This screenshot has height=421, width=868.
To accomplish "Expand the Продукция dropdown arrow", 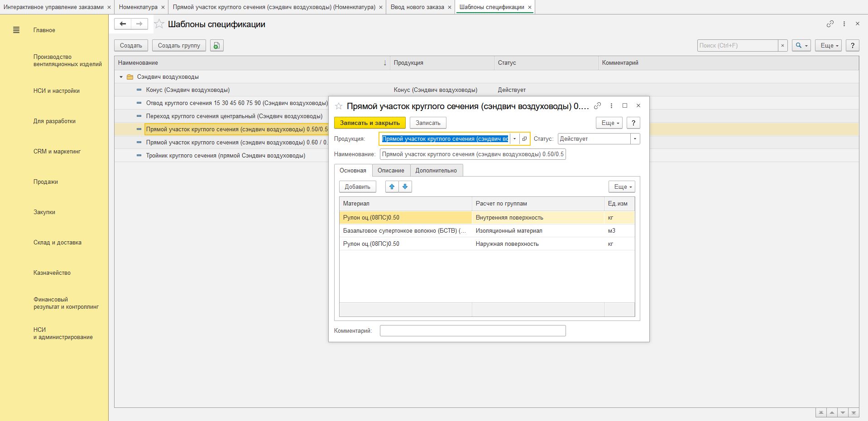I will click(514, 139).
